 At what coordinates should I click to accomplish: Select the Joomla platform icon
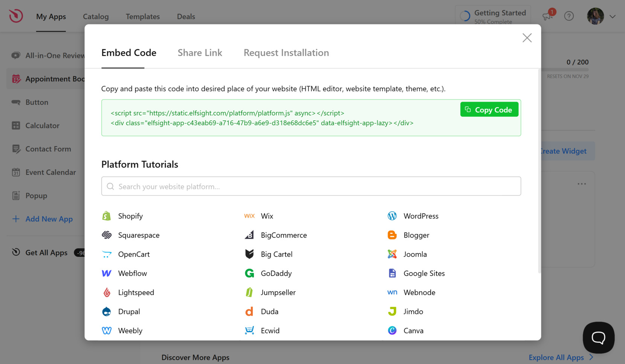[x=392, y=254]
